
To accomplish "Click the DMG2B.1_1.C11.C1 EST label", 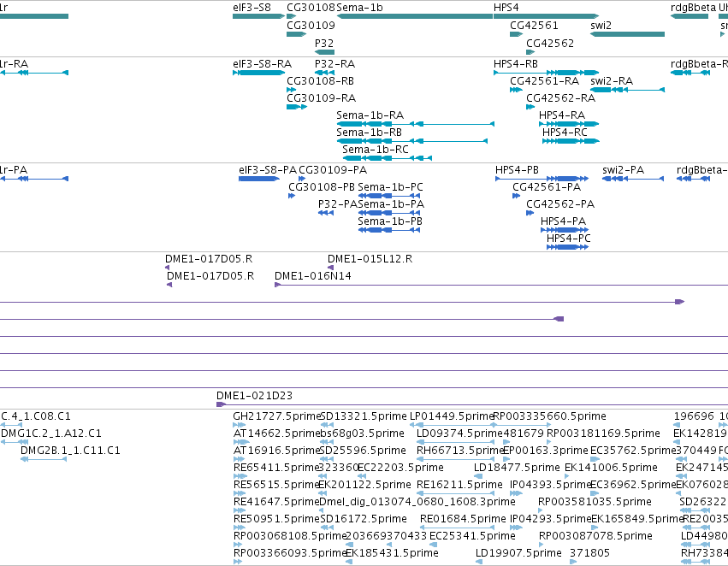I will (x=70, y=451).
